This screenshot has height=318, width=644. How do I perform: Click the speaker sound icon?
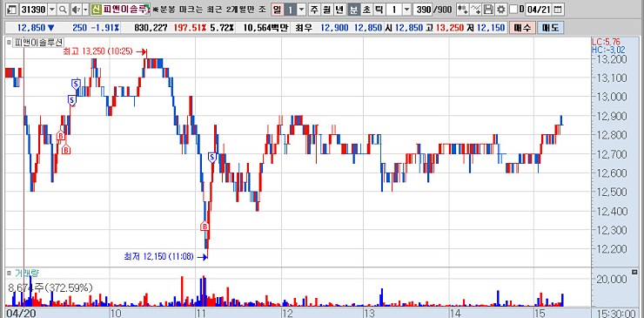click(x=76, y=10)
